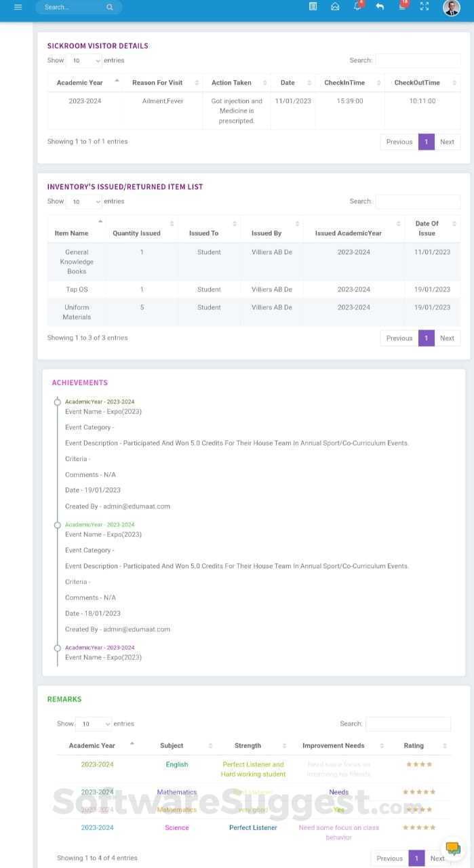Open the bell notifications icon
The width and height of the screenshot is (474, 868).
357,7
